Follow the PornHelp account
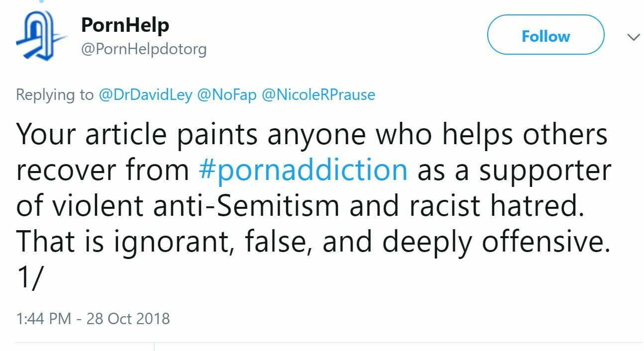 [545, 36]
